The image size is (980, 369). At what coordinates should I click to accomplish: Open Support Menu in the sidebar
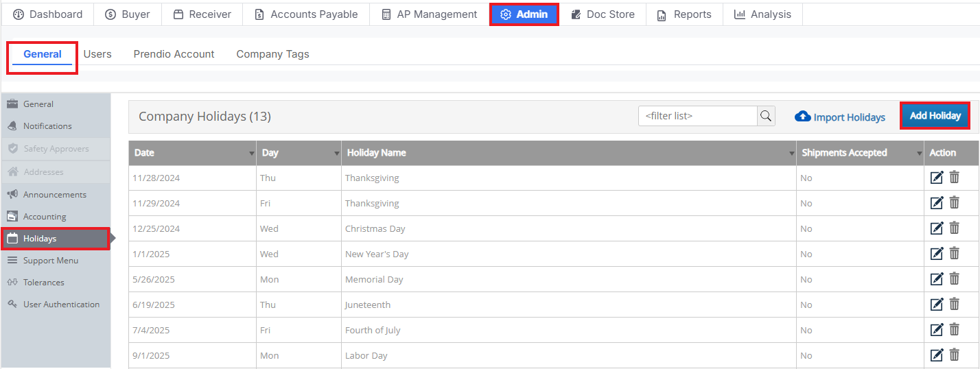[x=56, y=261]
